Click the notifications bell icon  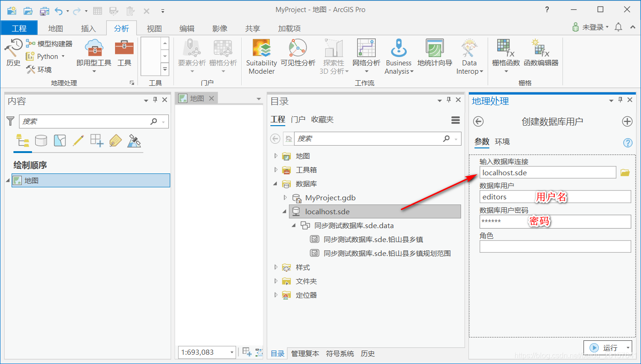[618, 27]
